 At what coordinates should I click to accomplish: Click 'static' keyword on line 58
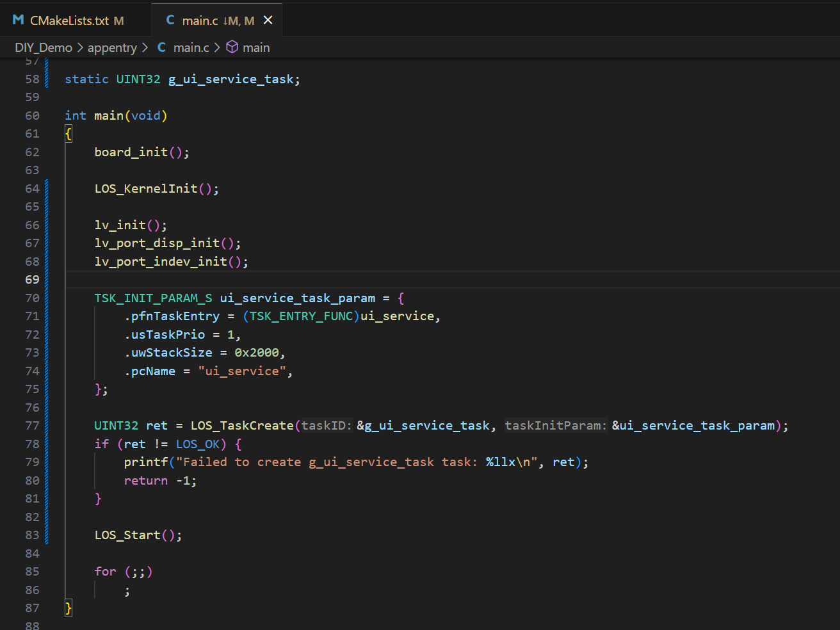pyautogui.click(x=87, y=79)
